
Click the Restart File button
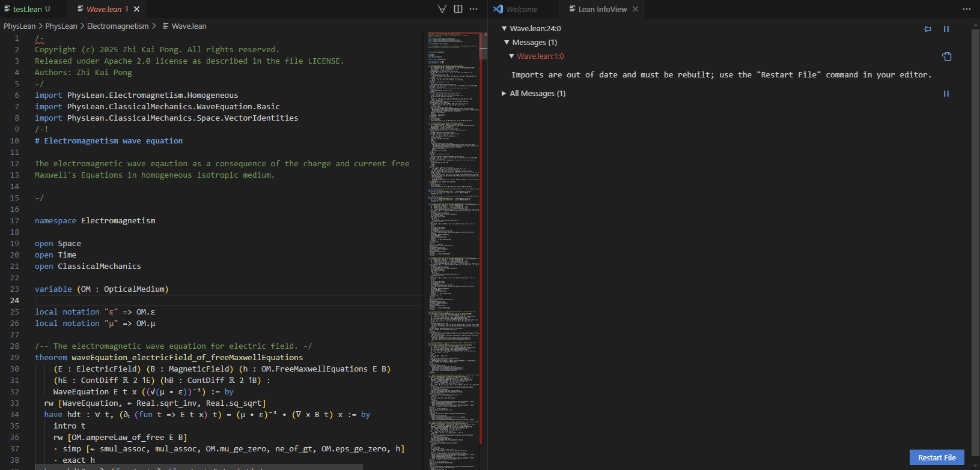point(936,457)
